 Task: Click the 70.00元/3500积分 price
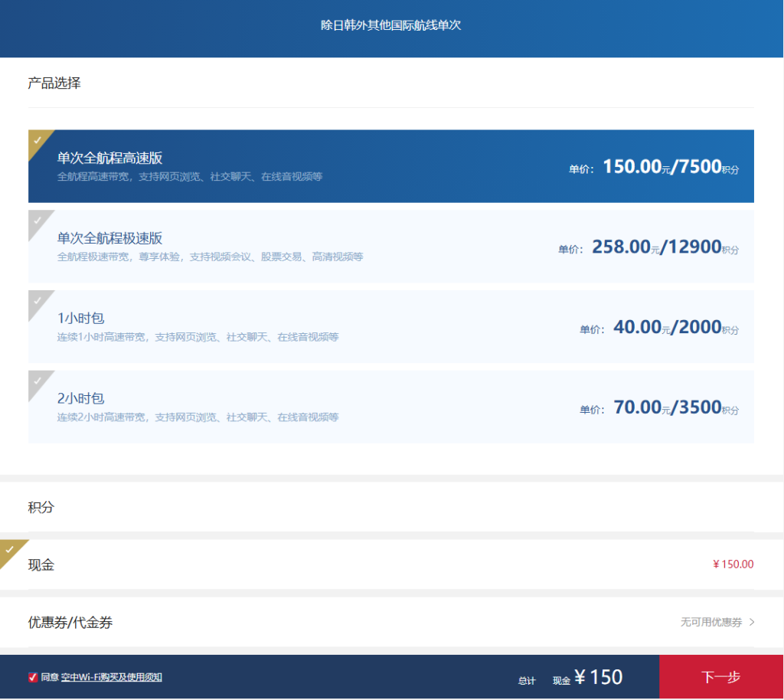[x=675, y=407]
